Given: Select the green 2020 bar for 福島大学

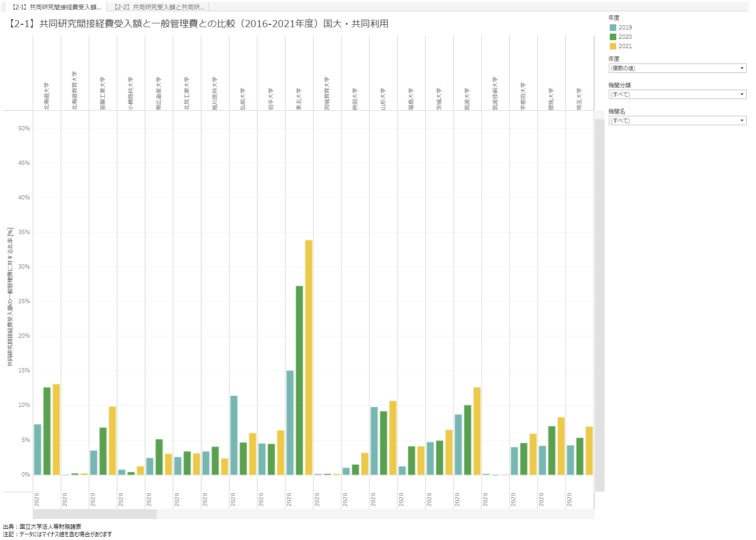Looking at the screenshot, I should pyautogui.click(x=412, y=461).
